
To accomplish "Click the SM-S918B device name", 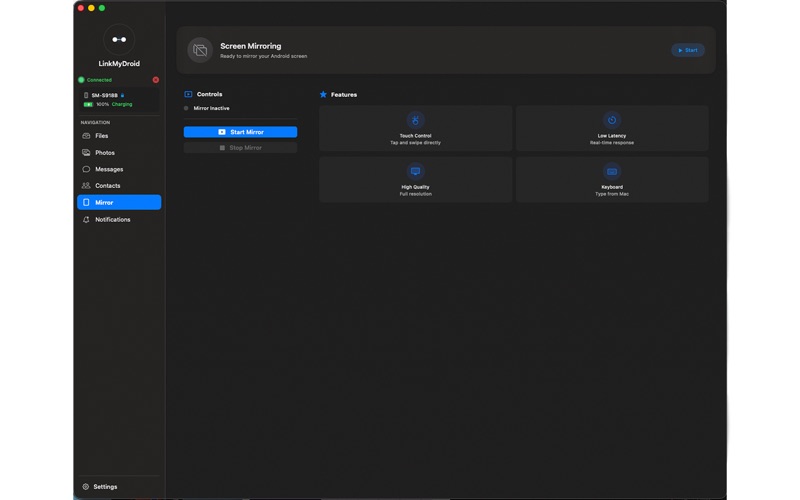I will (x=105, y=95).
